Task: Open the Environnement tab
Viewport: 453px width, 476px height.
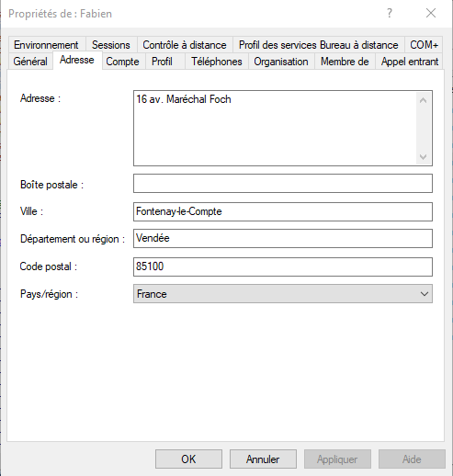Action: 46,45
